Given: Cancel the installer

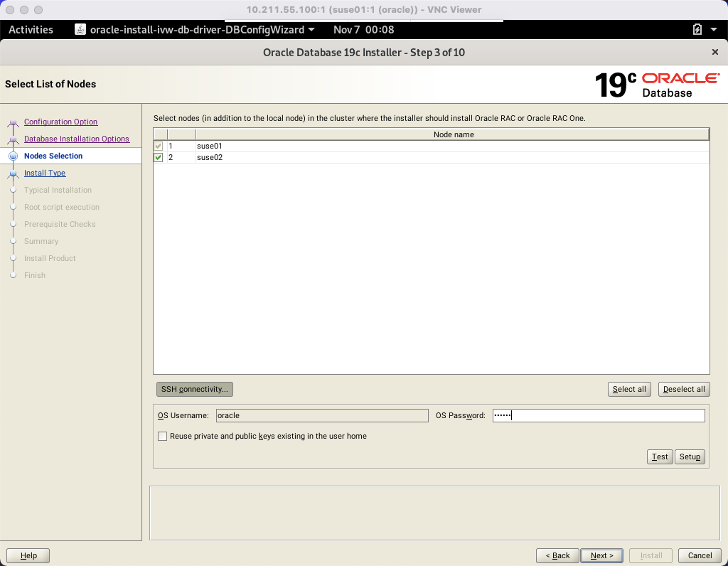Looking at the screenshot, I should coord(700,555).
